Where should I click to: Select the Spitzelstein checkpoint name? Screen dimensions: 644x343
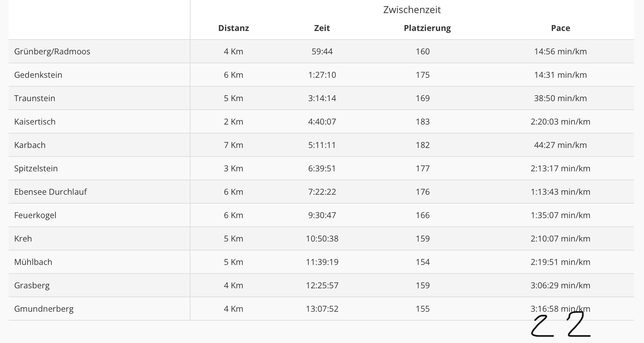(36, 169)
